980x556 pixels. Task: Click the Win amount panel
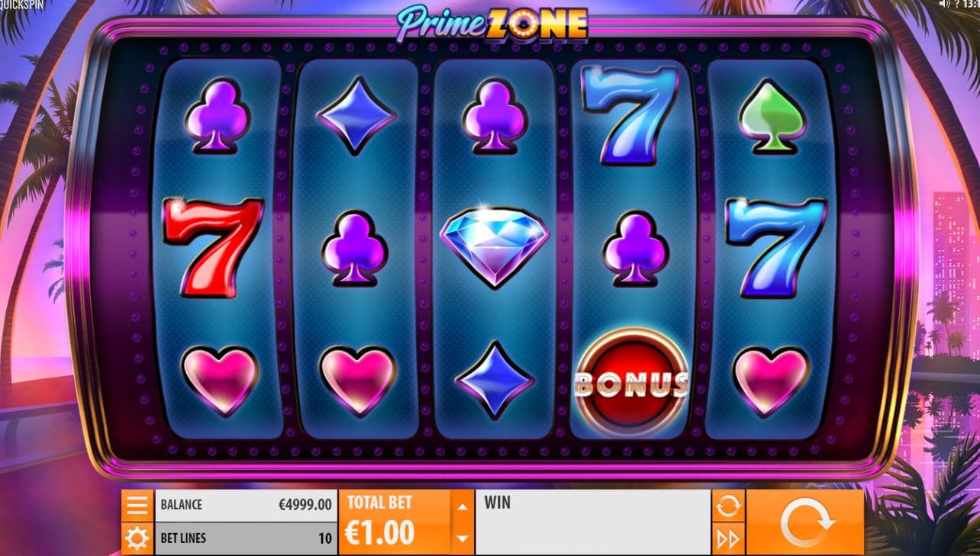pyautogui.click(x=592, y=522)
